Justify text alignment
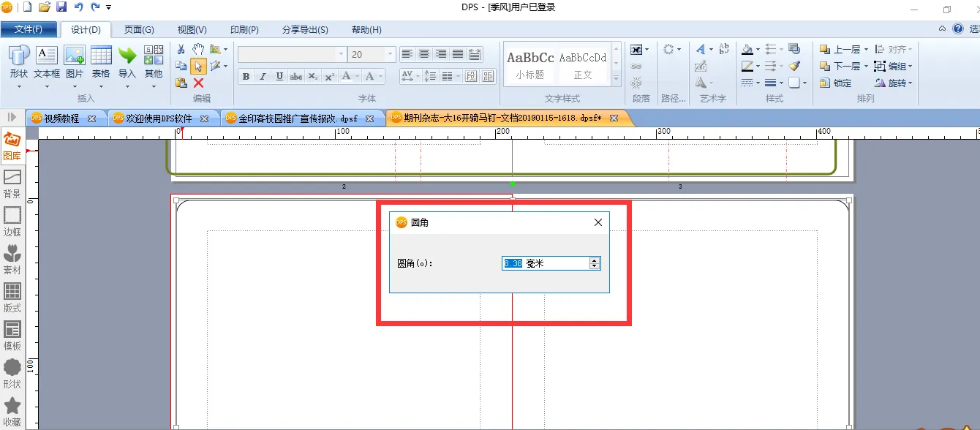Image resolution: width=980 pixels, height=430 pixels. coord(458,54)
